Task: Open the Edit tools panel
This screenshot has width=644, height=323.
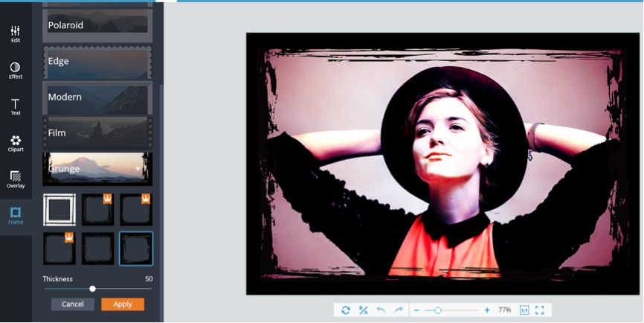Action: [x=16, y=34]
